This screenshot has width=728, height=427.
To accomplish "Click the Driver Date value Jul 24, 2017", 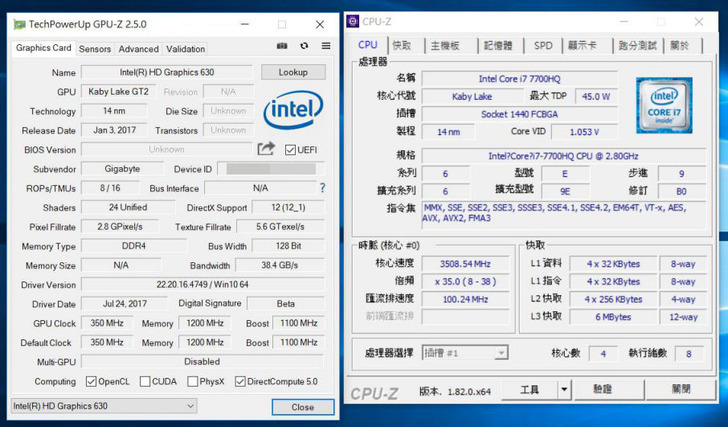I will (x=124, y=304).
